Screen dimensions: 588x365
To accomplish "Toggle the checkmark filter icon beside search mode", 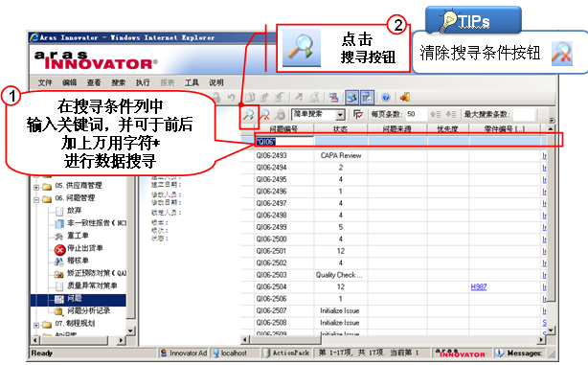I will pyautogui.click(x=358, y=114).
